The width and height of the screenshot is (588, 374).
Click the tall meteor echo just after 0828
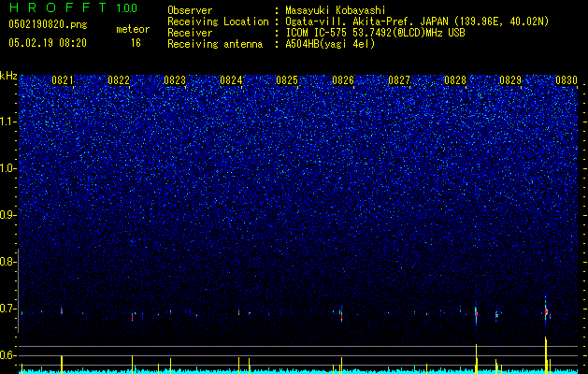(x=476, y=313)
